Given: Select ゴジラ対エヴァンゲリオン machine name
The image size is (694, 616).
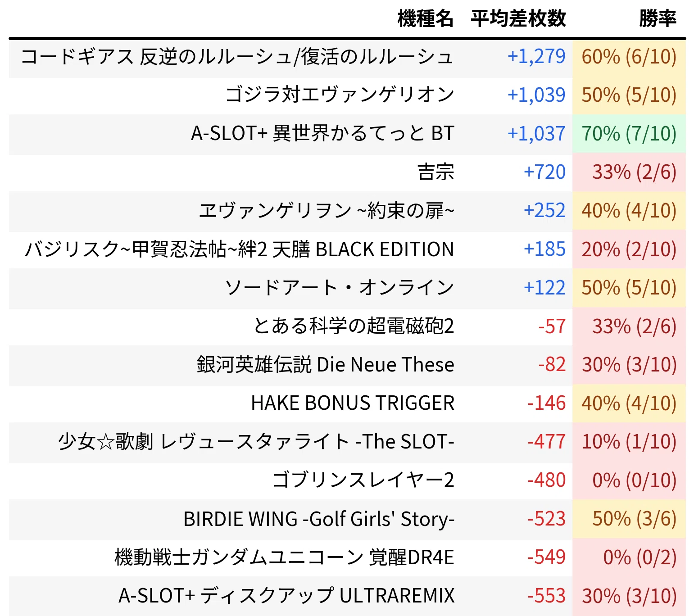Looking at the screenshot, I should (x=340, y=95).
